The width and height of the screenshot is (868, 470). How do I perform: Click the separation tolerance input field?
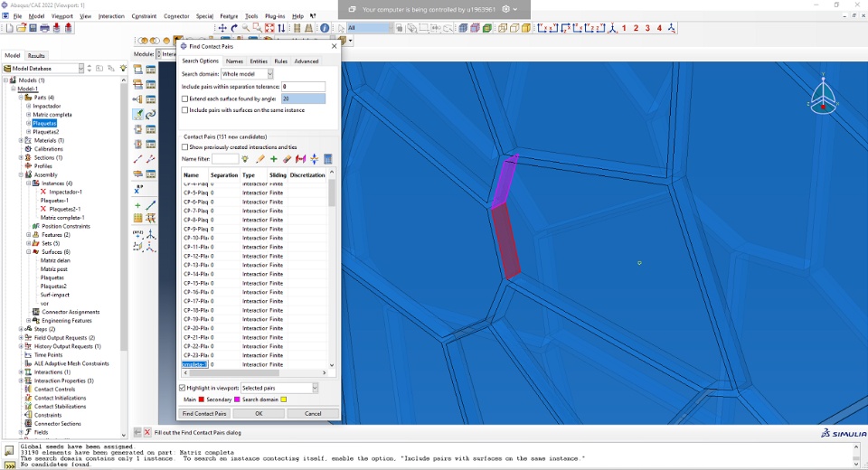(x=303, y=86)
